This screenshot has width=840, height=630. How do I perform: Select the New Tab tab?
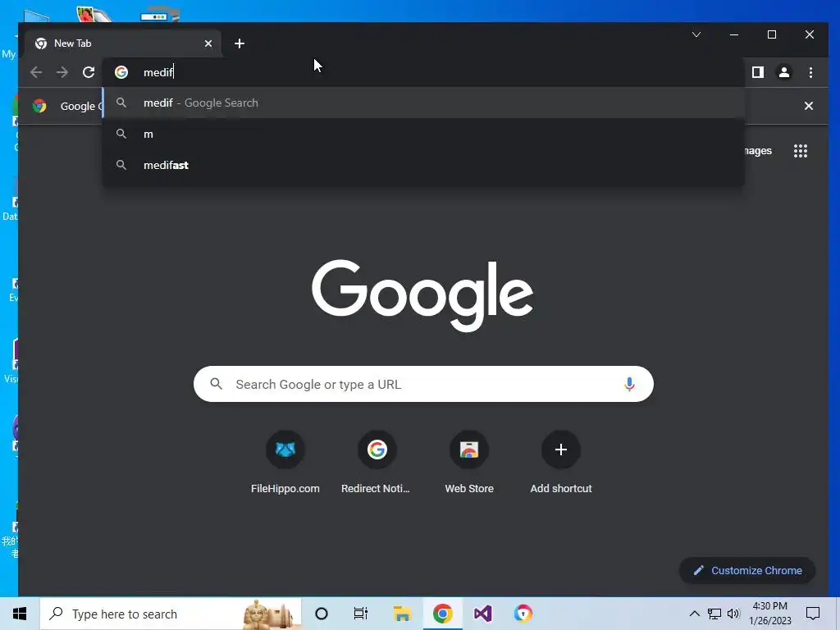click(x=123, y=43)
